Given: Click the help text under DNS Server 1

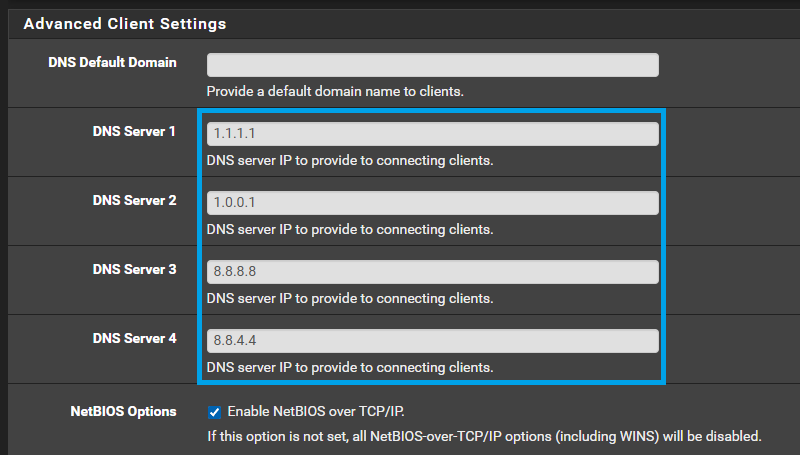Looking at the screenshot, I should pos(350,161).
